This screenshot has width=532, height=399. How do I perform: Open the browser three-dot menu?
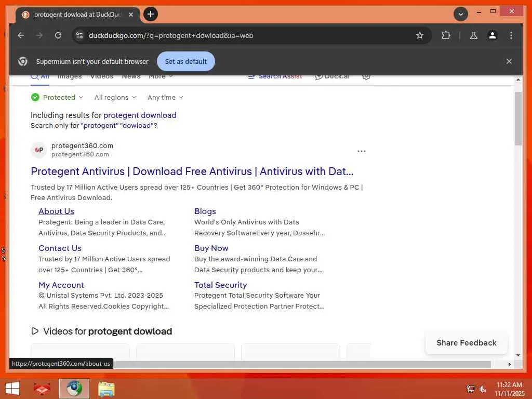pyautogui.click(x=511, y=35)
